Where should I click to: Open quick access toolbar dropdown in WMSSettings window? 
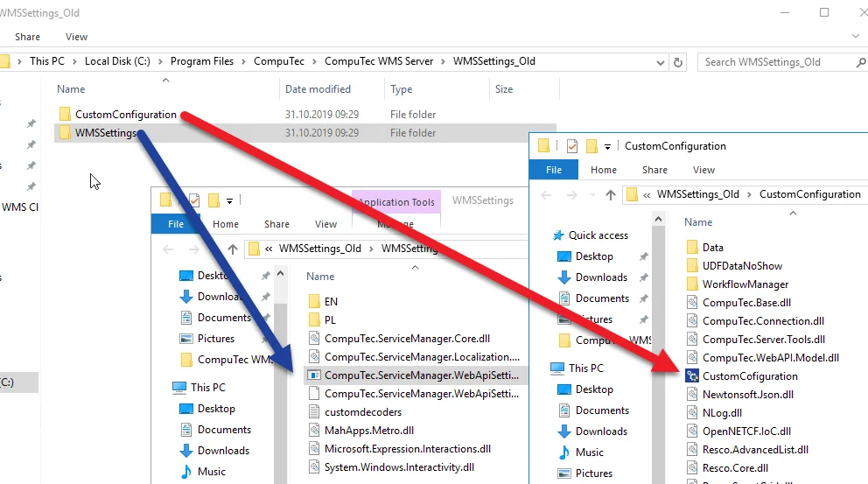point(229,200)
